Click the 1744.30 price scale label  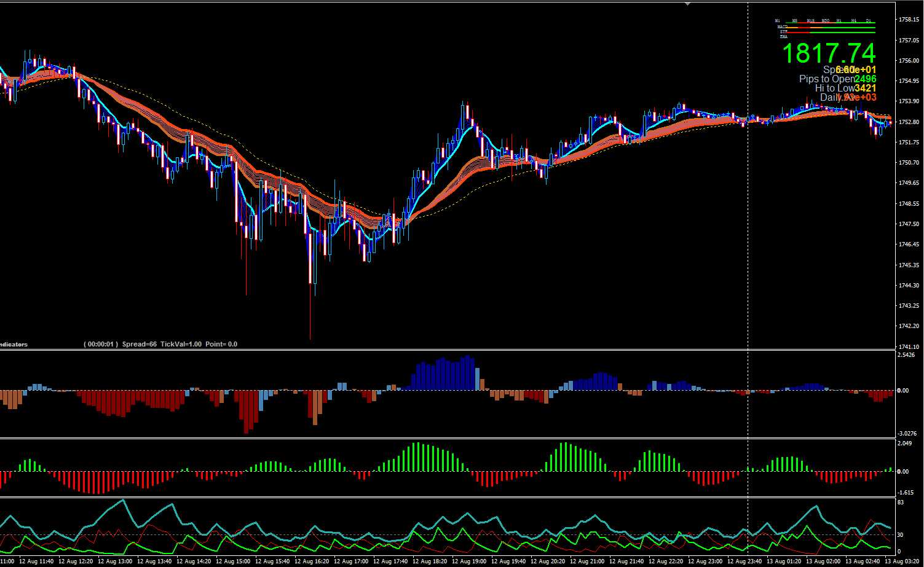tap(909, 286)
